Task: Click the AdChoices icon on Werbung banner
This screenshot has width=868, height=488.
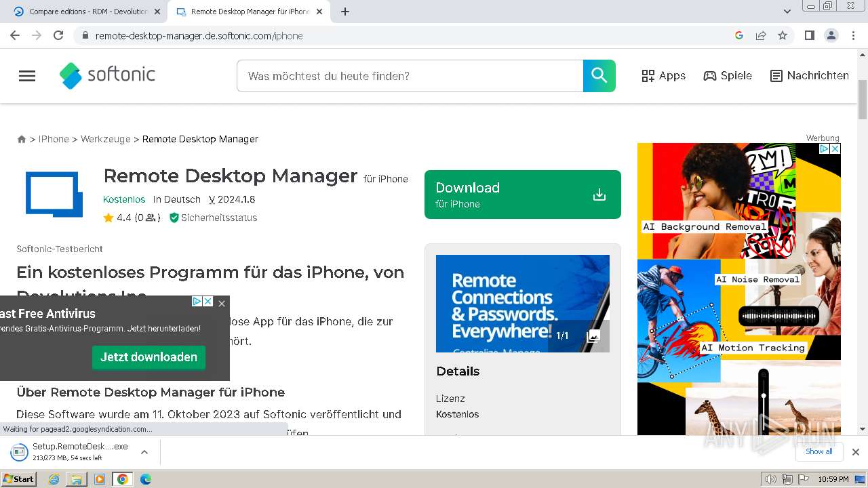Action: pyautogui.click(x=825, y=148)
